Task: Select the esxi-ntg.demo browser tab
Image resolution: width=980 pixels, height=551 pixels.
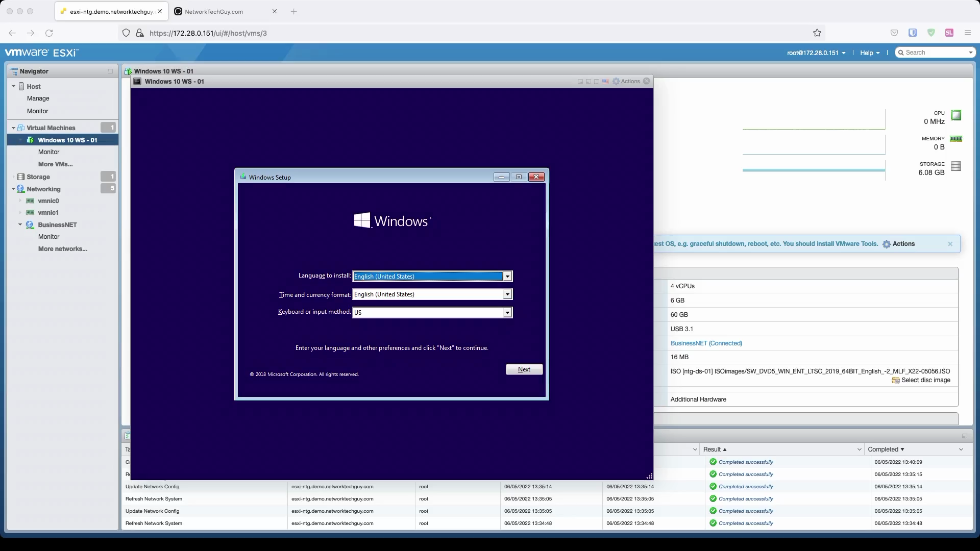Action: tap(111, 12)
